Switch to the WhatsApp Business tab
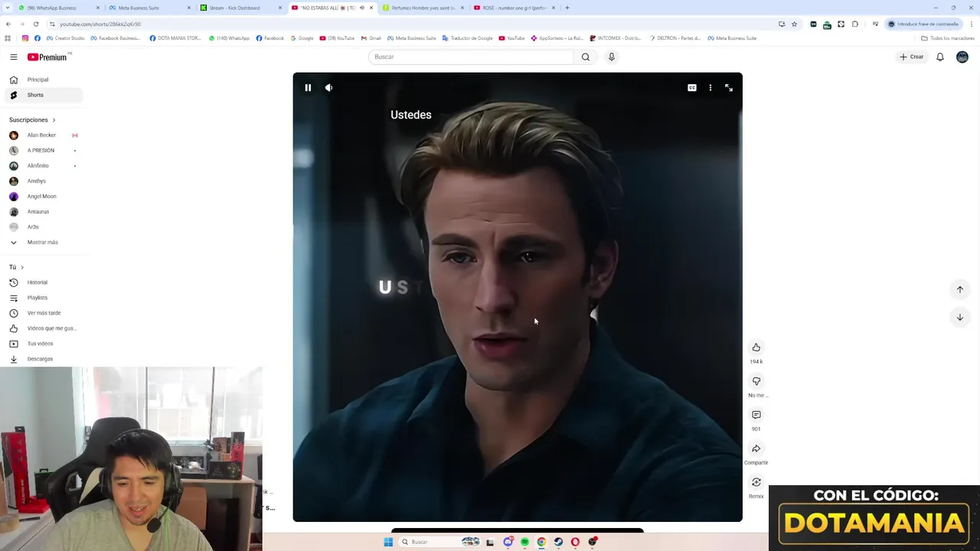The width and height of the screenshot is (980, 551). click(59, 8)
